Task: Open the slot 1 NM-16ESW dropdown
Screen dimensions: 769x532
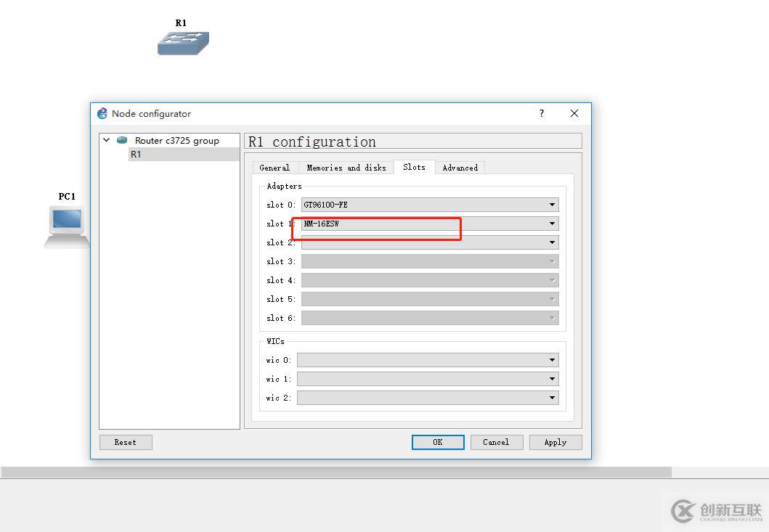Action: click(430, 224)
